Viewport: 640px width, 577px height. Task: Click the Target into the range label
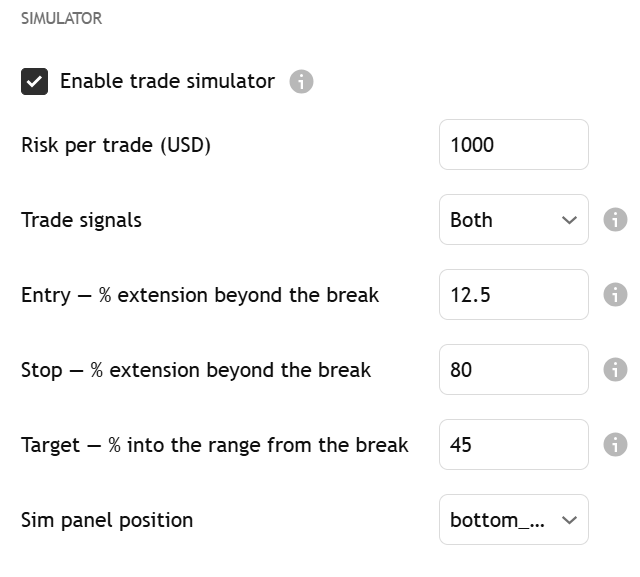coord(215,445)
